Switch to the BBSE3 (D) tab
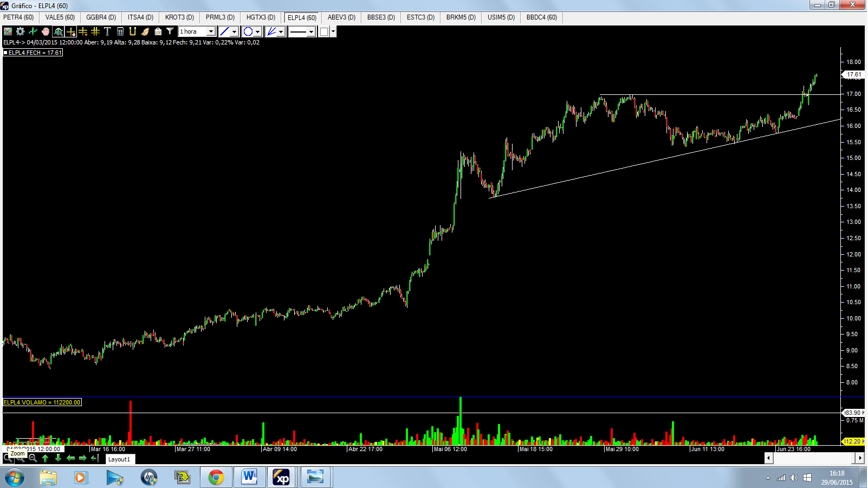This screenshot has width=868, height=488. [381, 17]
